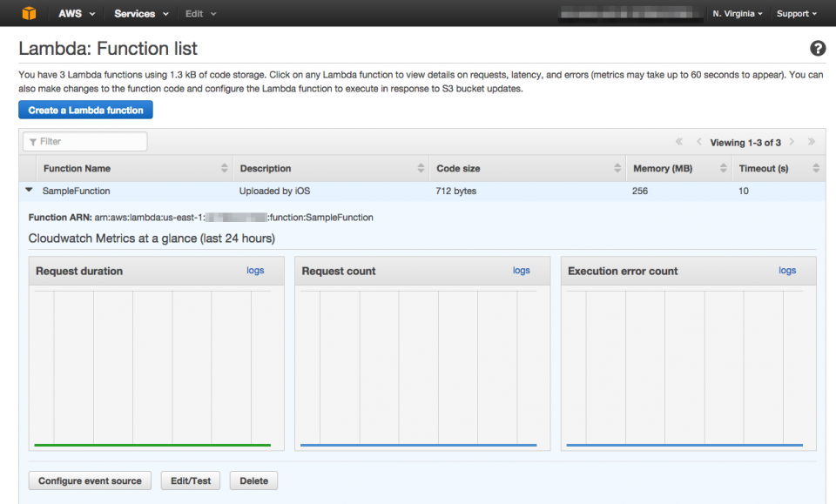Go to the first page of results
Viewport: 836px width, 504px height.
point(678,142)
